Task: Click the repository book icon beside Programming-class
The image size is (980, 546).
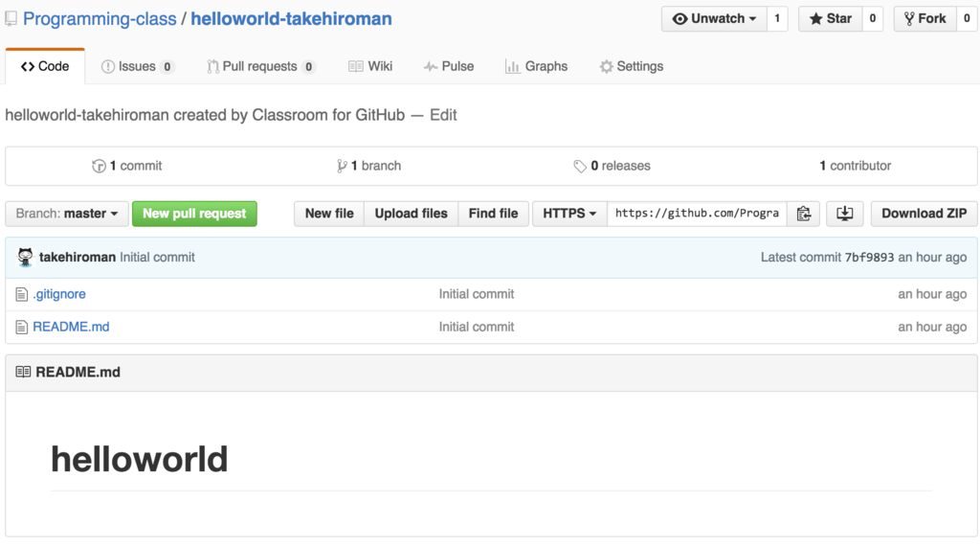Action: [x=11, y=19]
